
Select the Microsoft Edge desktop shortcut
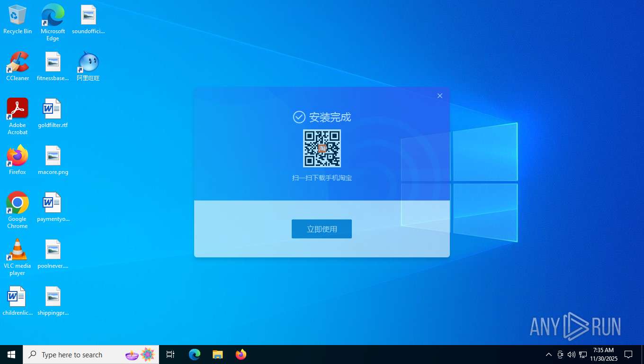point(53,22)
